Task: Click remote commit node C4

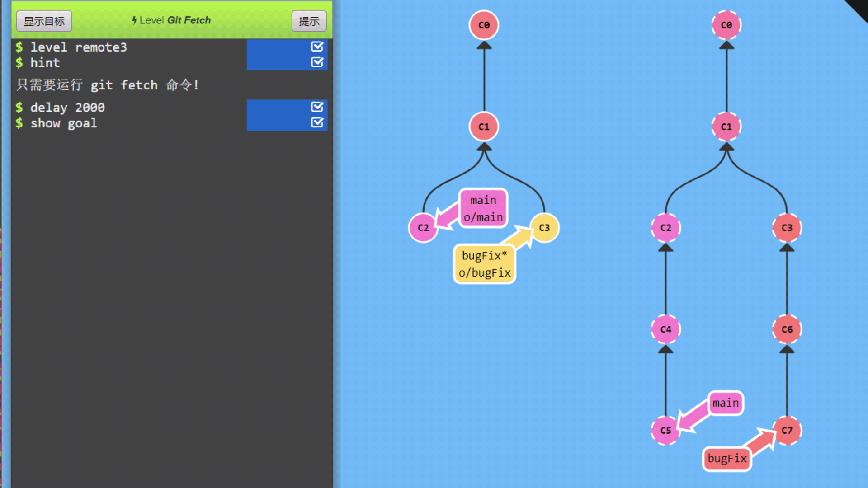Action: point(665,329)
